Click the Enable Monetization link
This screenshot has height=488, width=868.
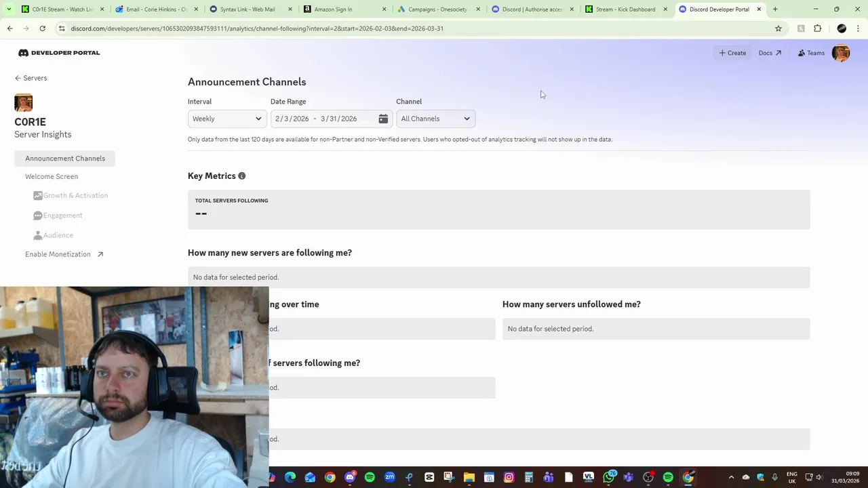coord(64,255)
